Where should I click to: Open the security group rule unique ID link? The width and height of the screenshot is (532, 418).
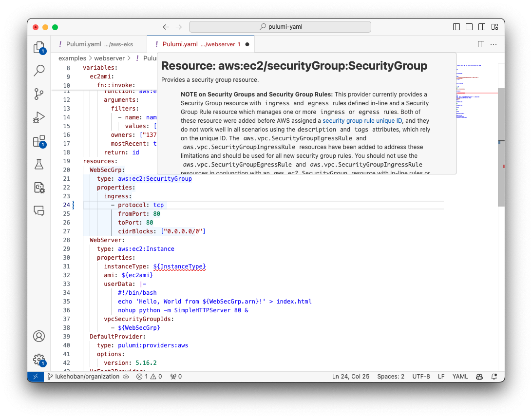pyautogui.click(x=362, y=121)
